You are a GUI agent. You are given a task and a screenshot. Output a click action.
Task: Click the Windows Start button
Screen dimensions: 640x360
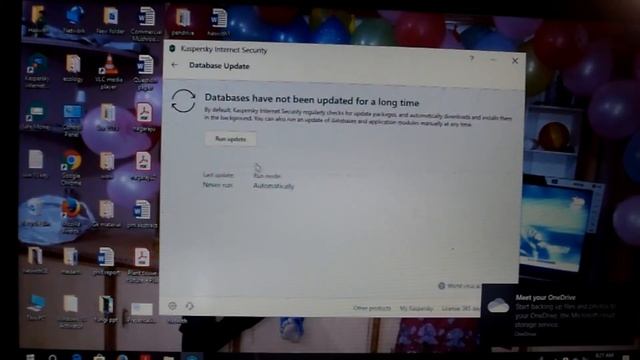coord(30,357)
